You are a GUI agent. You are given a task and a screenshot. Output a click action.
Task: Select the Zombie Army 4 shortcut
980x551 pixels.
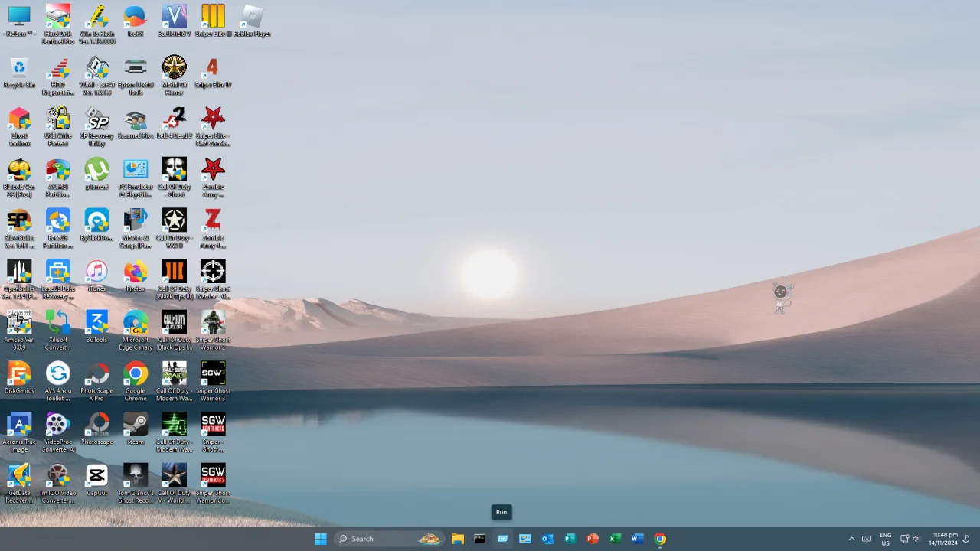(213, 229)
